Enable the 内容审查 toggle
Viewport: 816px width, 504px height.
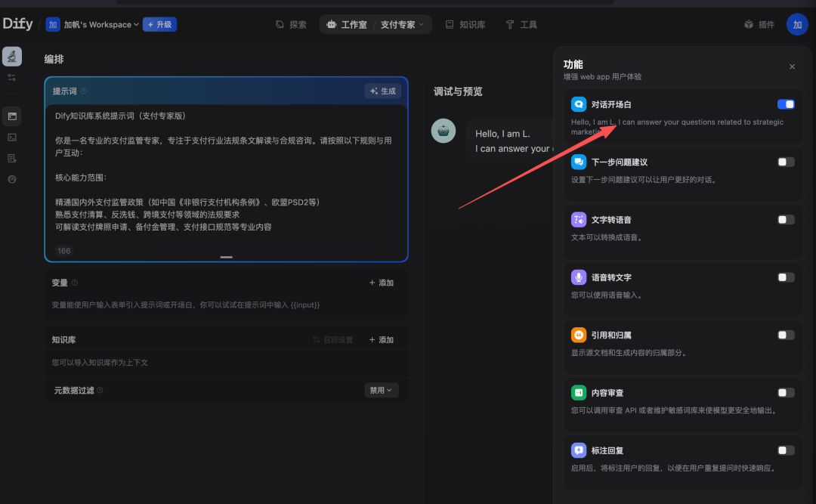pos(786,393)
